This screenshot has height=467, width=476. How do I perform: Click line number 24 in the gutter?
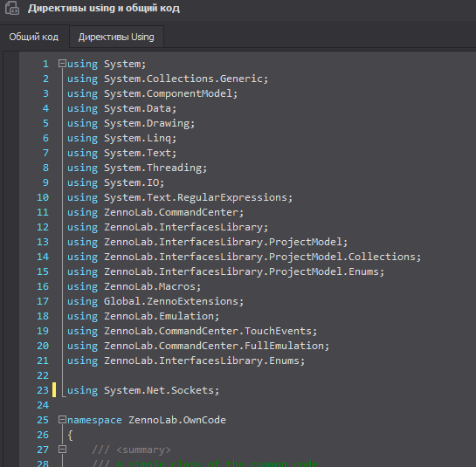(43, 405)
